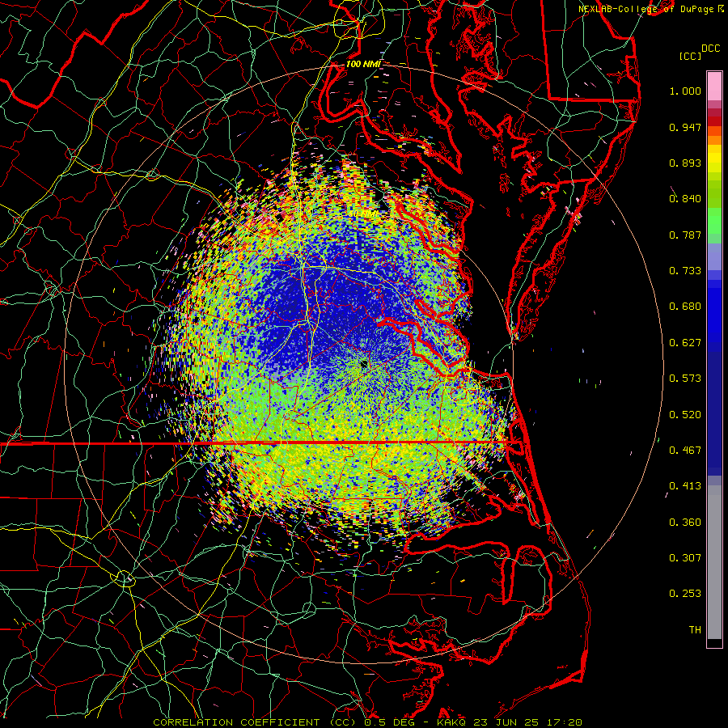Screen dimensions: 728x728
Task: Click the KAKQ station identifier in the caption
Action: click(451, 722)
